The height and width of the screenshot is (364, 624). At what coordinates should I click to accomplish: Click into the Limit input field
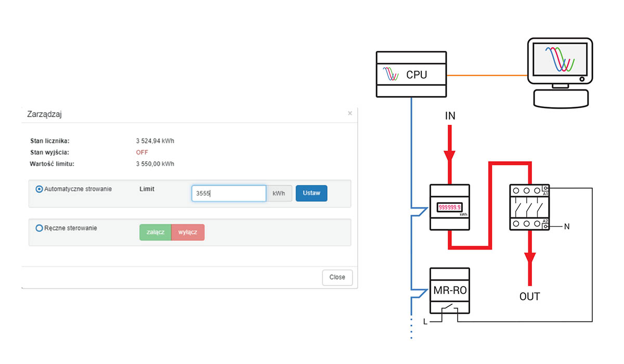(x=229, y=193)
